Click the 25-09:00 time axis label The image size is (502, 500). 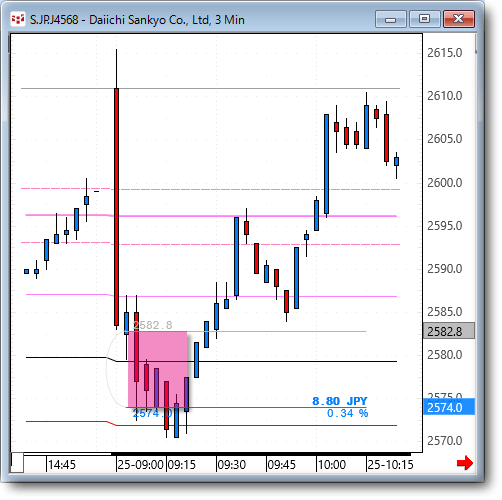[x=141, y=464]
